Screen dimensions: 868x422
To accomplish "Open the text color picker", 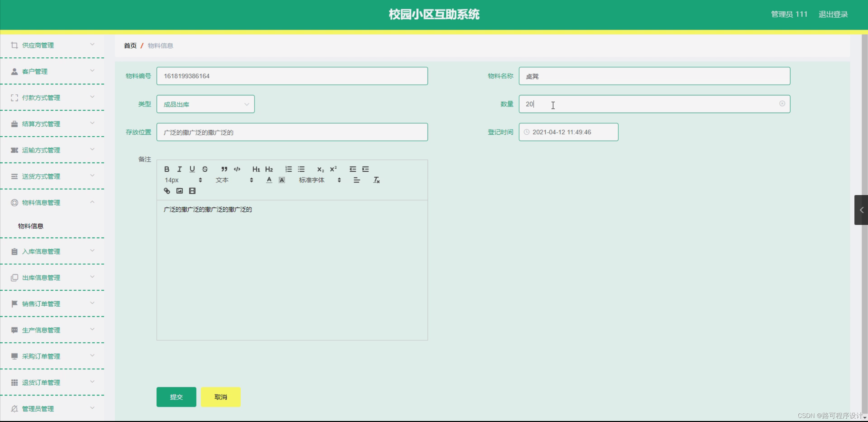I will 268,180.
